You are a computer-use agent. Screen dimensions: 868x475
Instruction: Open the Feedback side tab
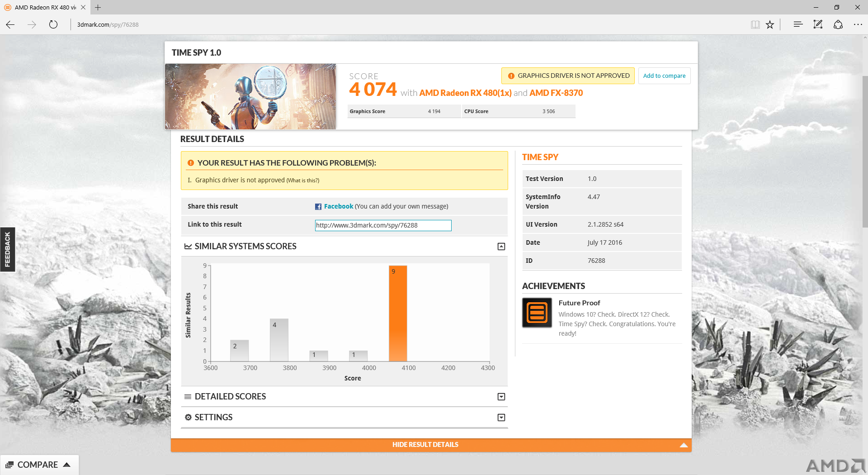[x=7, y=249]
